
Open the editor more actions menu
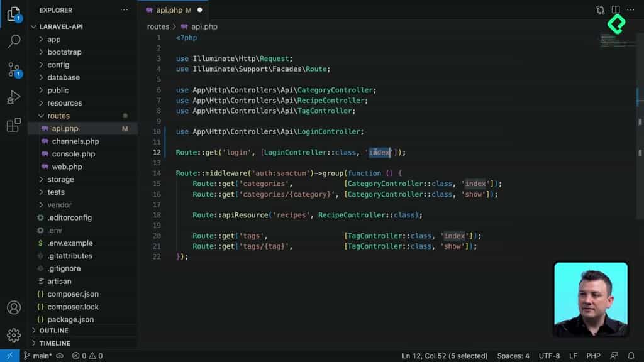631,10
